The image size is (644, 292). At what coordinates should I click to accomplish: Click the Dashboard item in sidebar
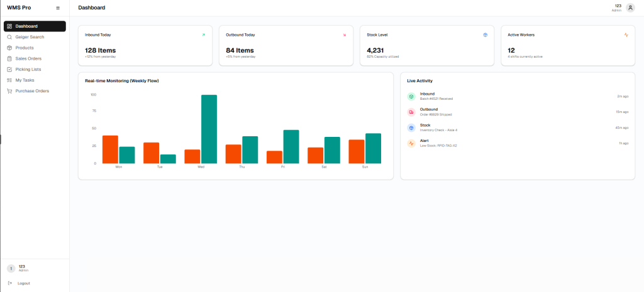pos(35,26)
